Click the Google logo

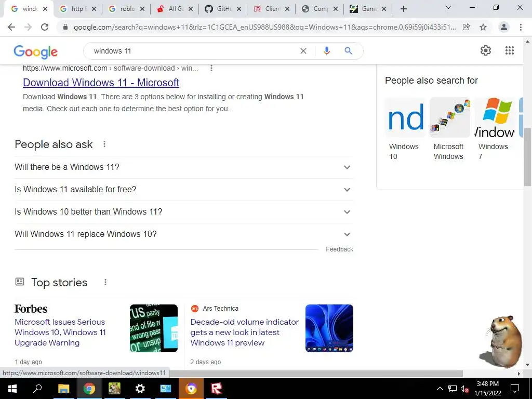(36, 51)
